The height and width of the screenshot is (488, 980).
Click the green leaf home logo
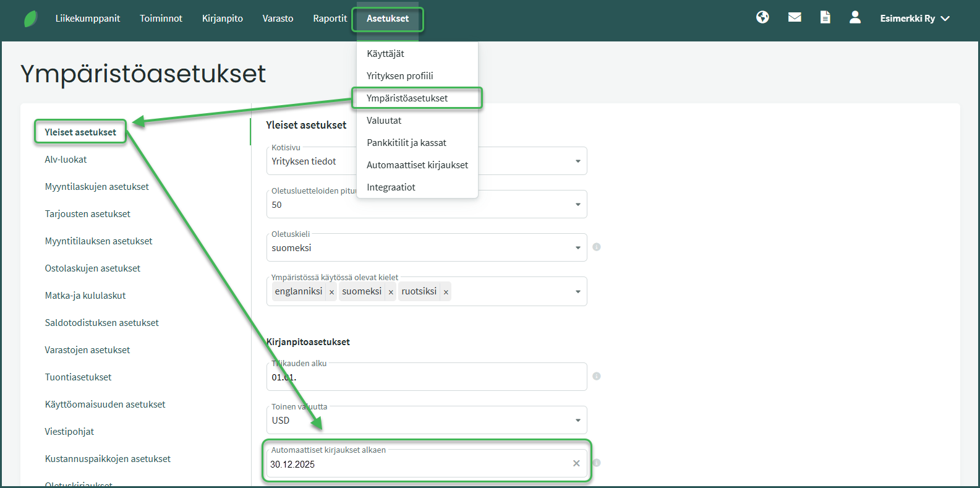(x=30, y=19)
